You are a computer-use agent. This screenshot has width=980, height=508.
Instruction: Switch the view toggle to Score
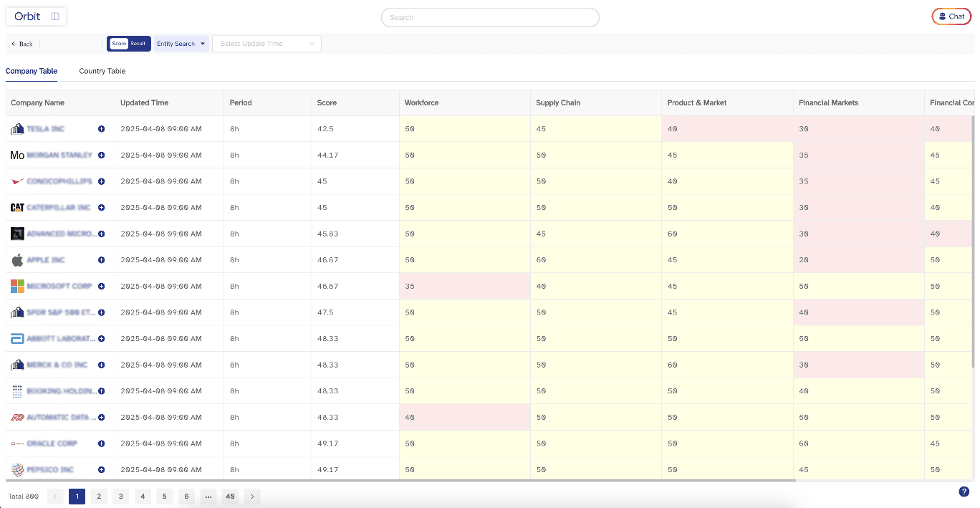point(119,44)
